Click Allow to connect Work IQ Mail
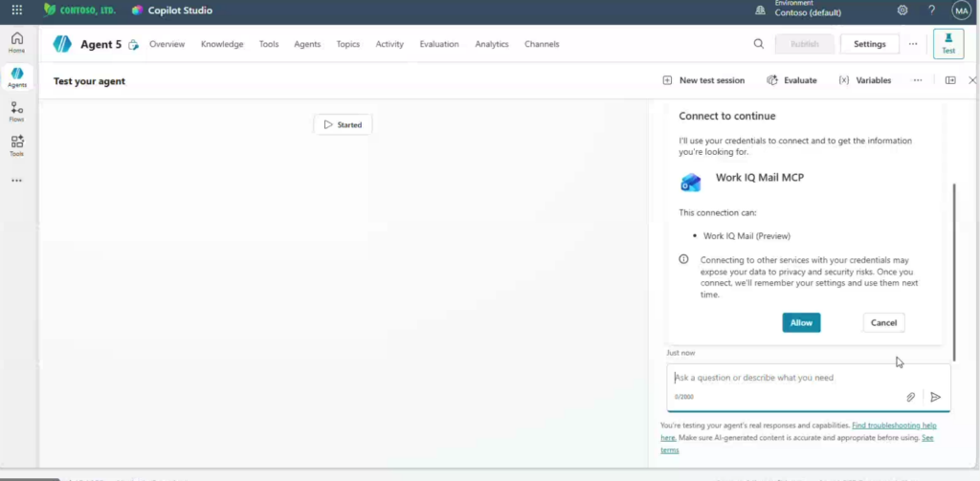Viewport: 980px width, 481px height. click(801, 322)
